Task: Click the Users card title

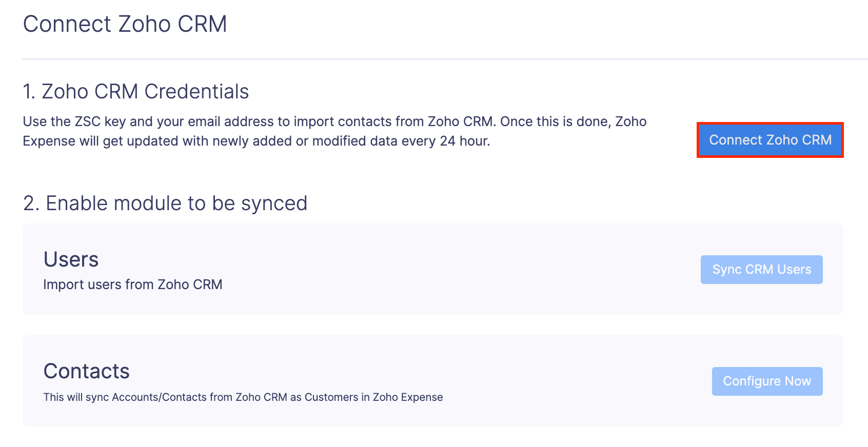Action: pyautogui.click(x=71, y=259)
